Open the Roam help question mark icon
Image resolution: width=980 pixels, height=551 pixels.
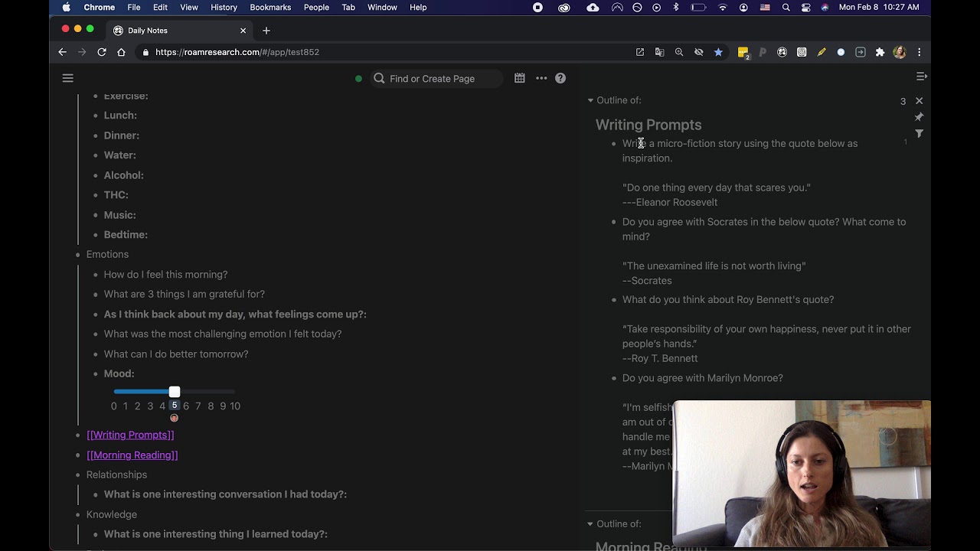click(560, 78)
